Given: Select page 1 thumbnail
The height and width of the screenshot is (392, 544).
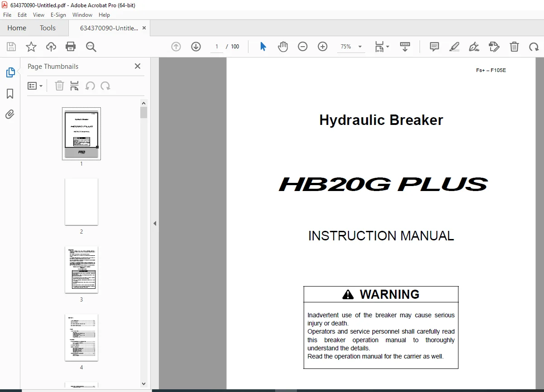Looking at the screenshot, I should point(81,134).
